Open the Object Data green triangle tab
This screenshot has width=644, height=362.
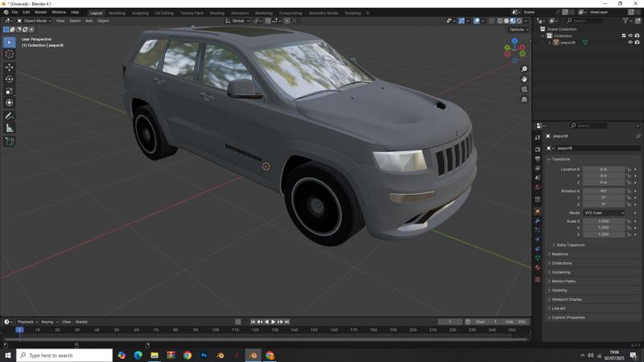coord(538,258)
